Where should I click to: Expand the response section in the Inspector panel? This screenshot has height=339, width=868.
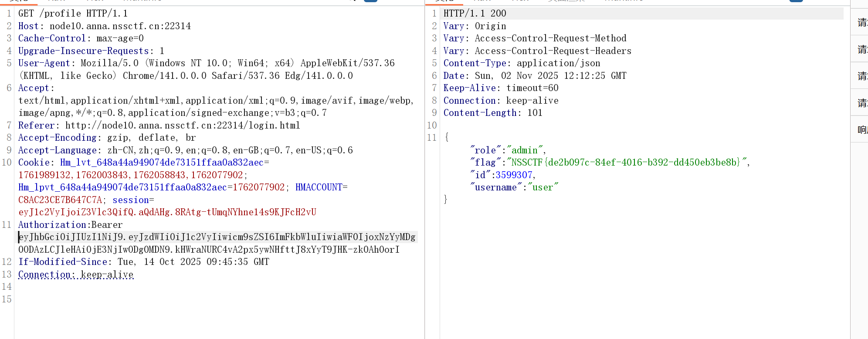click(x=862, y=129)
